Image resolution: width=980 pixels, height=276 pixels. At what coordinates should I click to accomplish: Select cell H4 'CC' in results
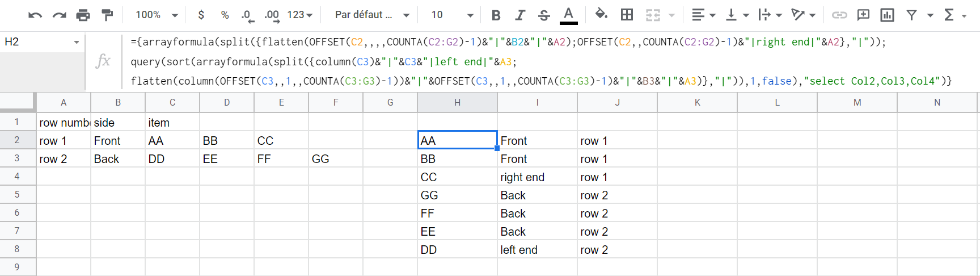pyautogui.click(x=457, y=177)
